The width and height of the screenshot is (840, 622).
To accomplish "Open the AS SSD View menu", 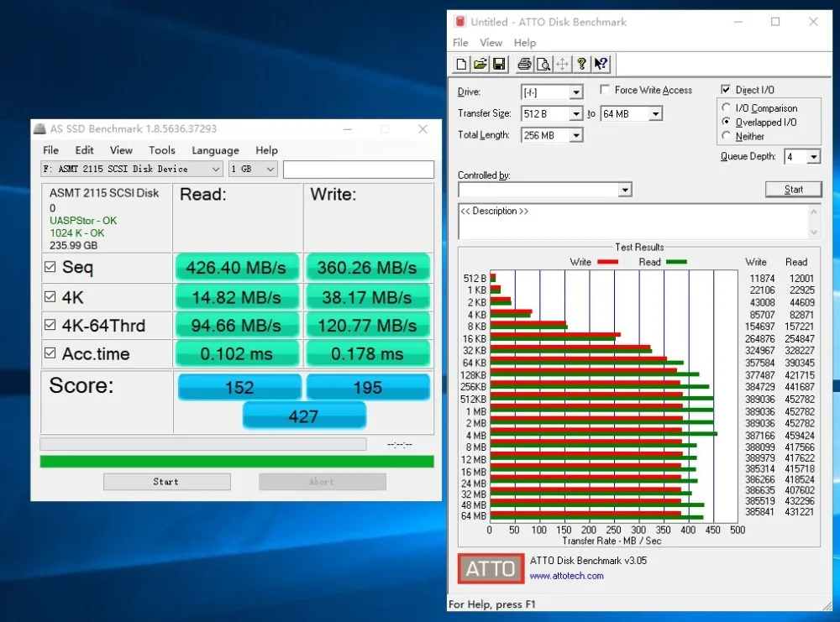I will coord(121,150).
